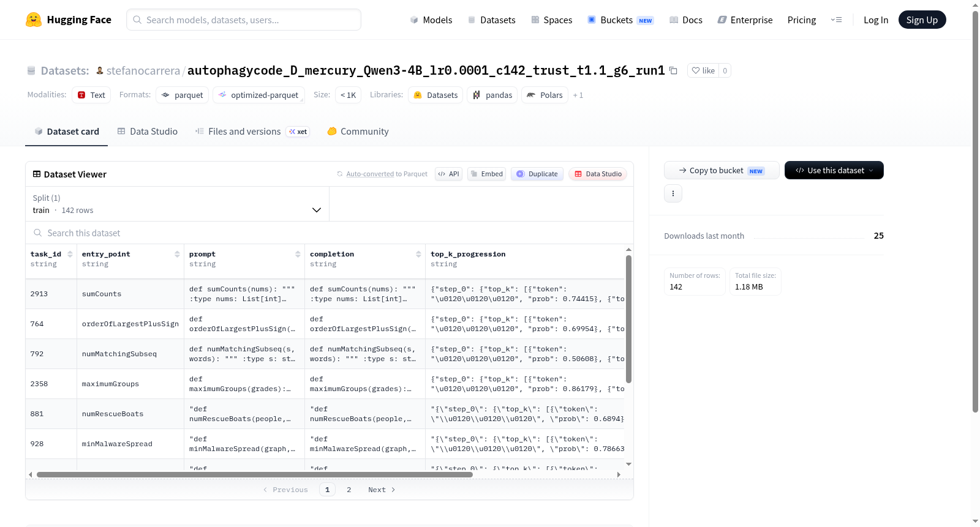The image size is (980, 527).
Task: Select page 1 in pagination
Action: [327, 490]
